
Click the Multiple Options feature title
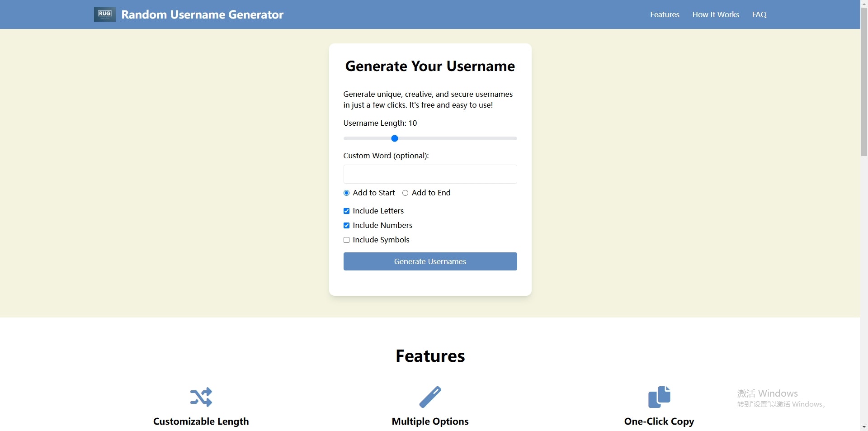pos(430,422)
